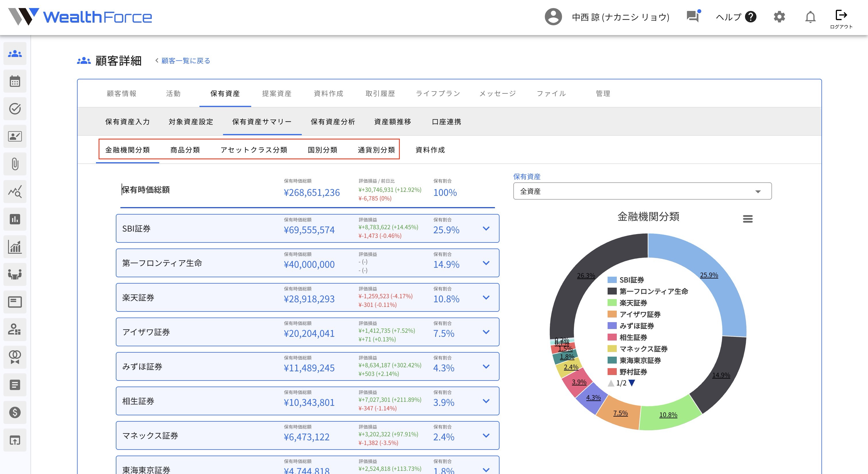This screenshot has width=868, height=474.
Task: Toggle みずほ証券 legend entry
Action: pyautogui.click(x=630, y=326)
